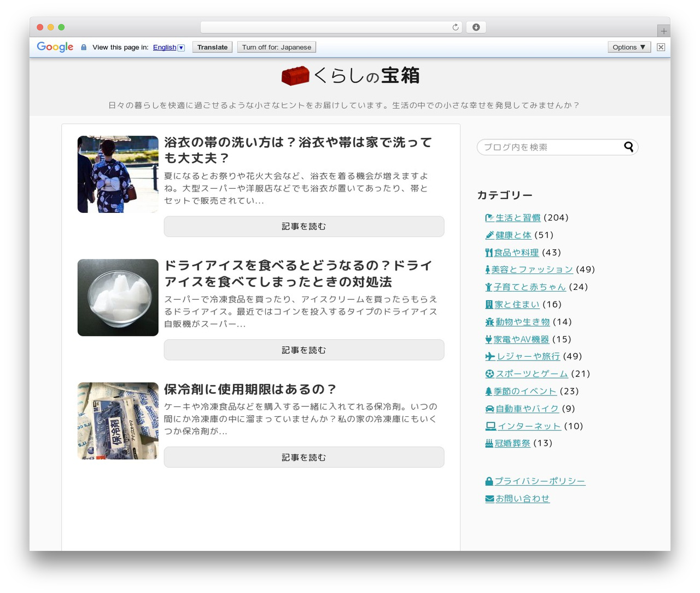The image size is (700, 593).
Task: Click the browser download arrow icon
Action: [476, 27]
